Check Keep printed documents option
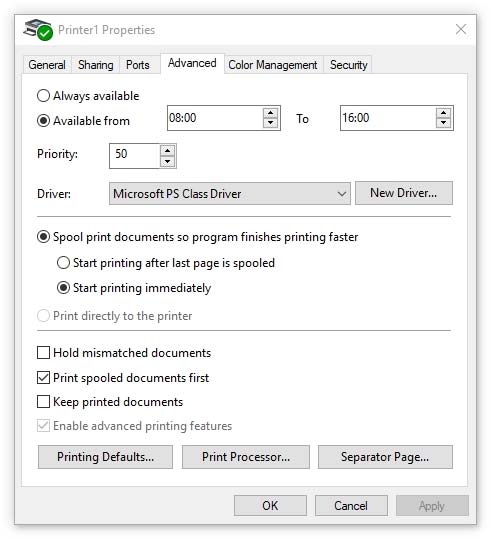Viewport: 491px width, 539px height. (43, 402)
